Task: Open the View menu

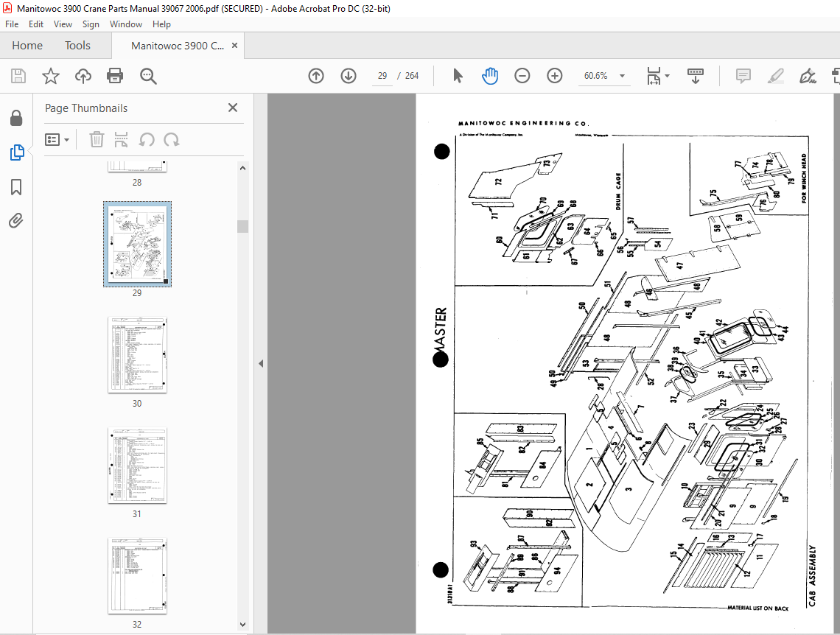Action: pos(63,24)
